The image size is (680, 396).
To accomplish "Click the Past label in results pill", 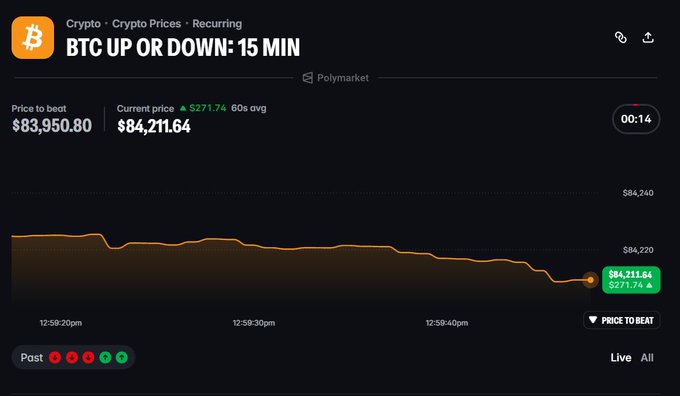I will (x=32, y=357).
